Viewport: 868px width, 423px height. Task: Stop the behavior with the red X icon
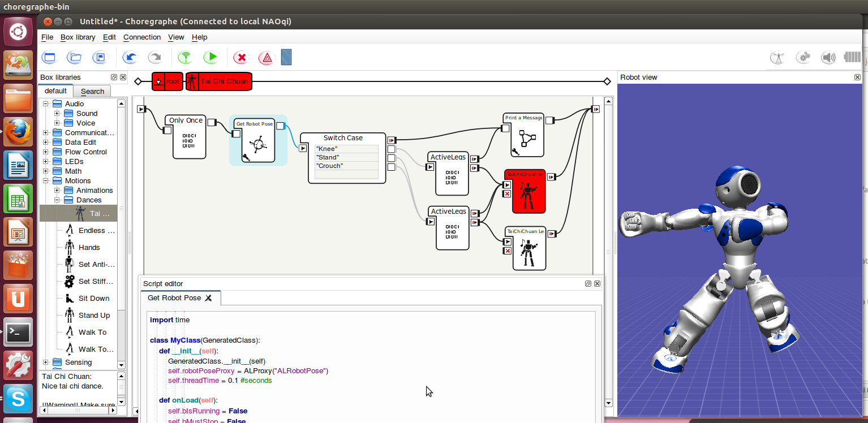[x=240, y=57]
